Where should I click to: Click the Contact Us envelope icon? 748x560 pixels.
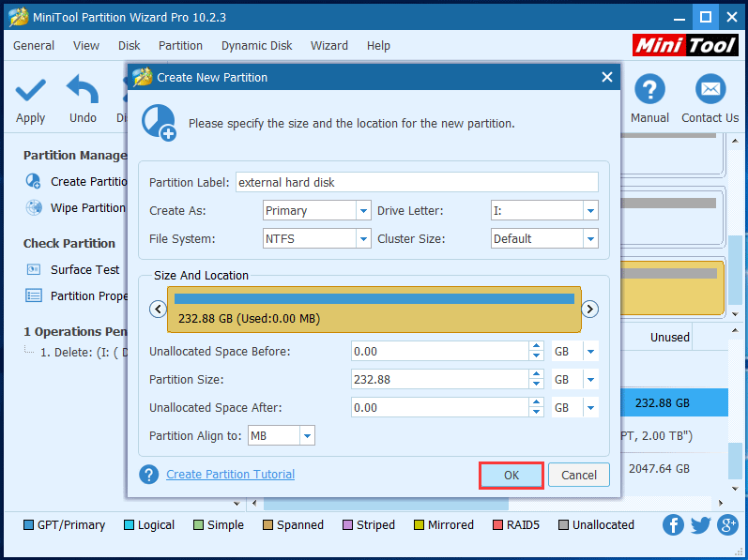coord(710,89)
